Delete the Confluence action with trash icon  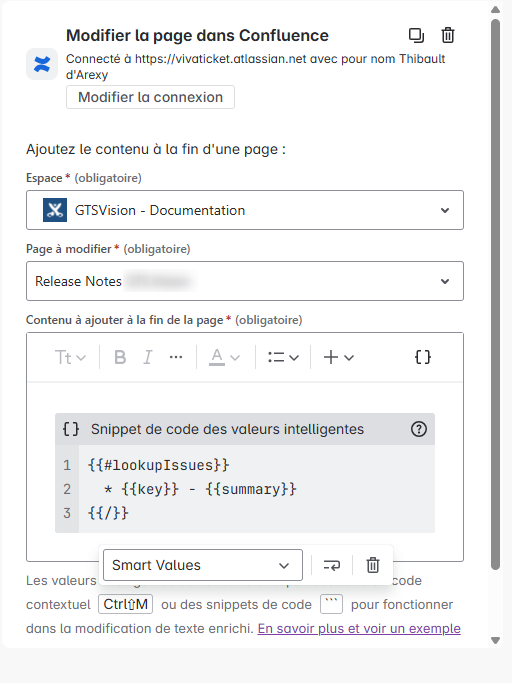coord(448,35)
